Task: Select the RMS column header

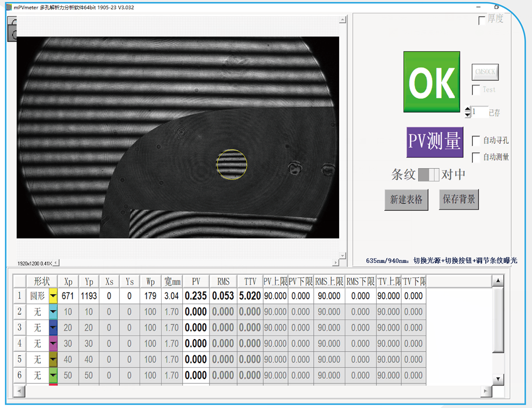Action: point(223,282)
